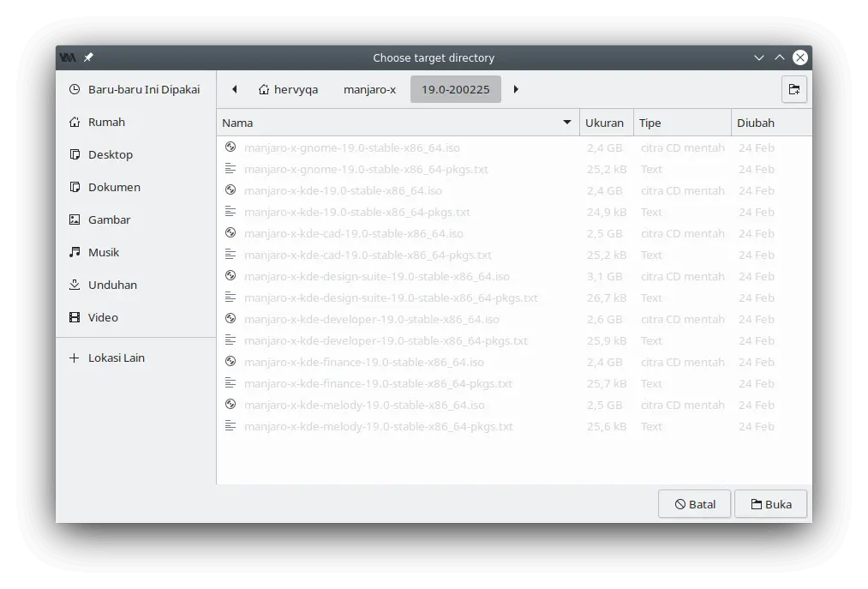Open Video folder in sidebar
Viewport: 868px width, 589px height.
pyautogui.click(x=135, y=317)
